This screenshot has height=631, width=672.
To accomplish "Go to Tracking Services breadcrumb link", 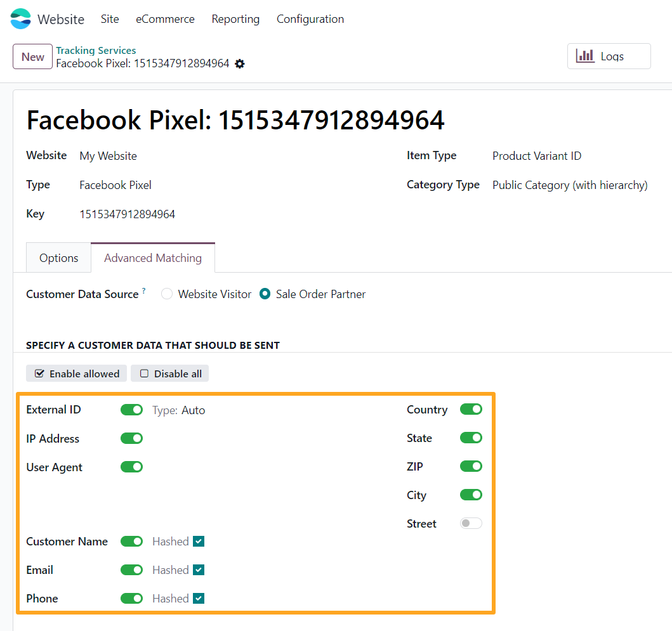I will [96, 50].
